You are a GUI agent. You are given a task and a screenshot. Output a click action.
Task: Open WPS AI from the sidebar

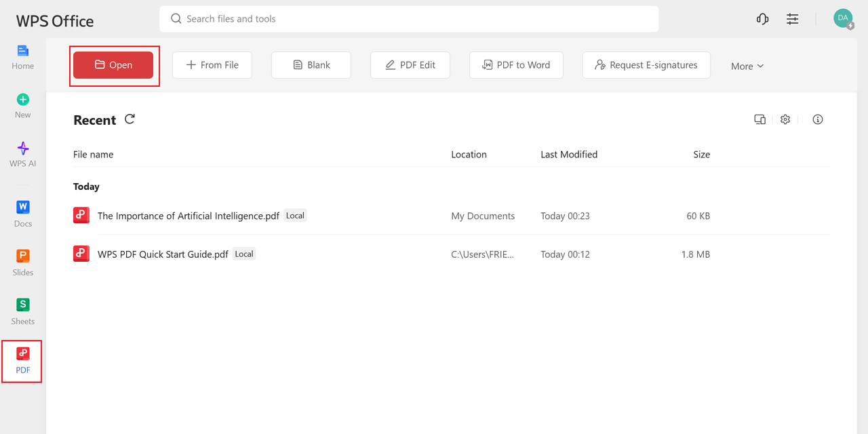click(x=22, y=155)
